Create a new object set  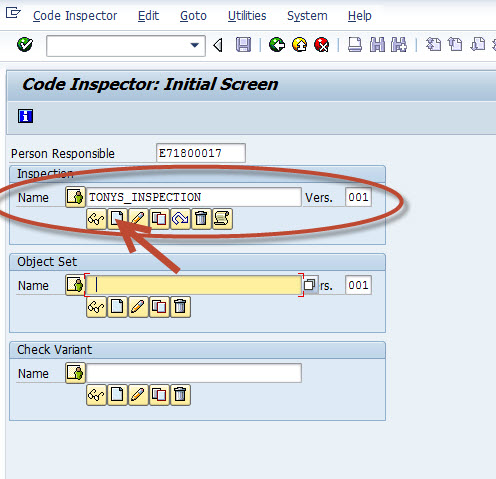coord(117,307)
